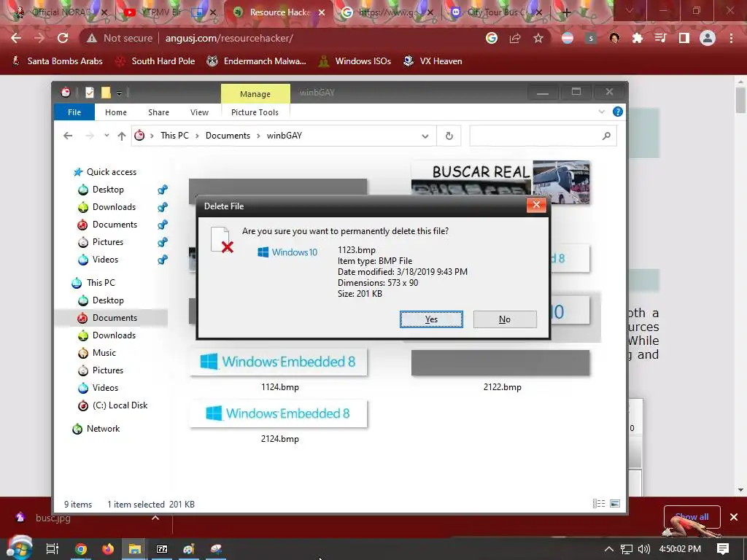Open Firefox from the taskbar
This screenshot has width=747, height=560.
click(108, 549)
